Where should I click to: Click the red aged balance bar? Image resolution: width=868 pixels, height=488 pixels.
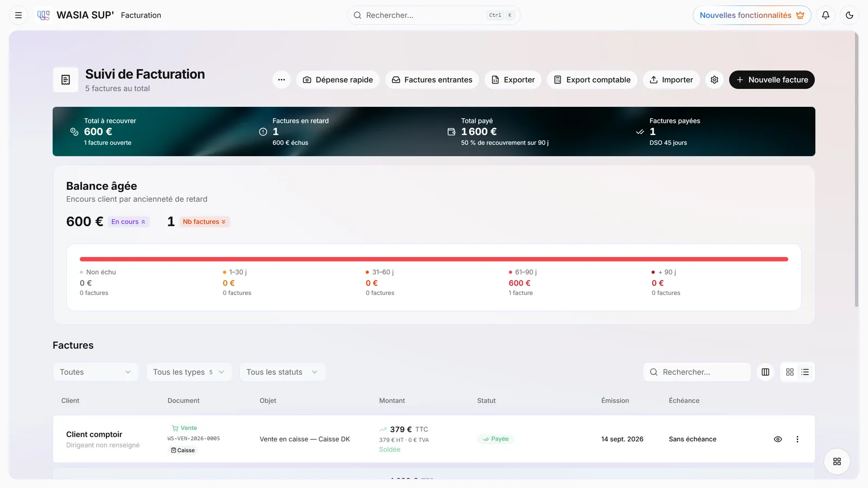(x=434, y=259)
